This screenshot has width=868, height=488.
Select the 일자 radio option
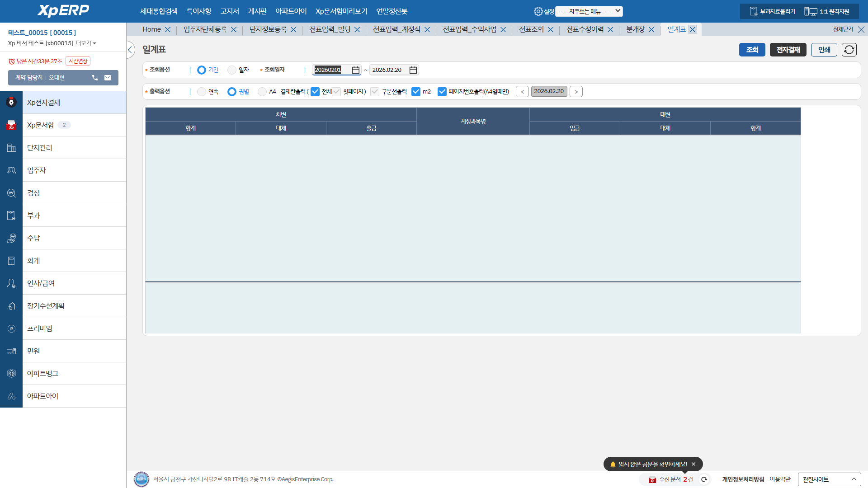point(232,70)
